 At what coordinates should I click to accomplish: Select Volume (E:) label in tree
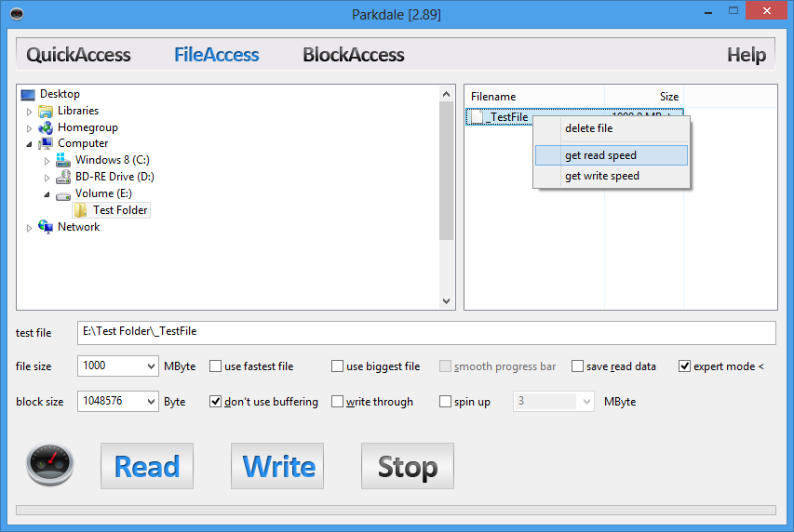(x=103, y=193)
